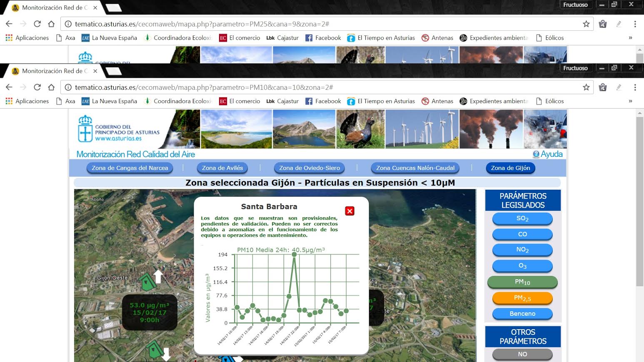Click Home icon in lower browser window
This screenshot has height=362, width=644.
(x=51, y=87)
